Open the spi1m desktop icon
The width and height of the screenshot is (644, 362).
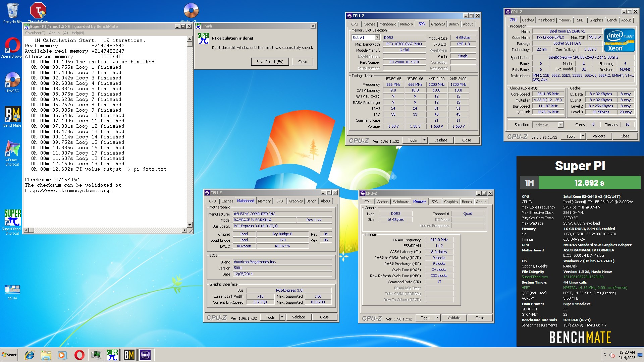(12, 292)
